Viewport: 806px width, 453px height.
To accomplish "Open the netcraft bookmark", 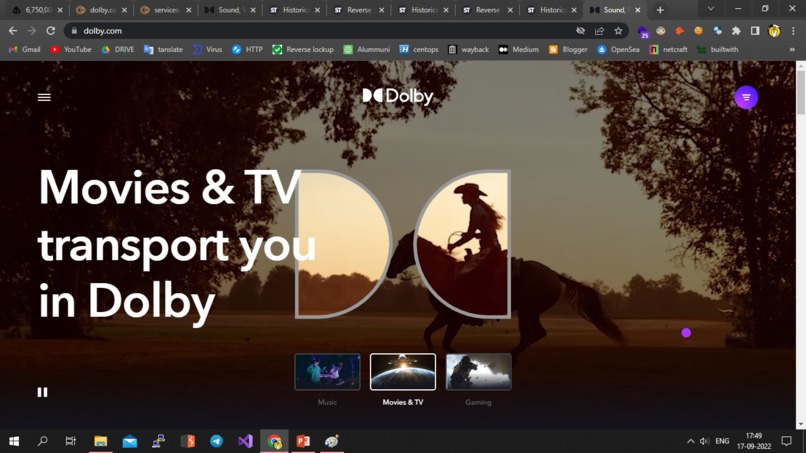I will (669, 49).
